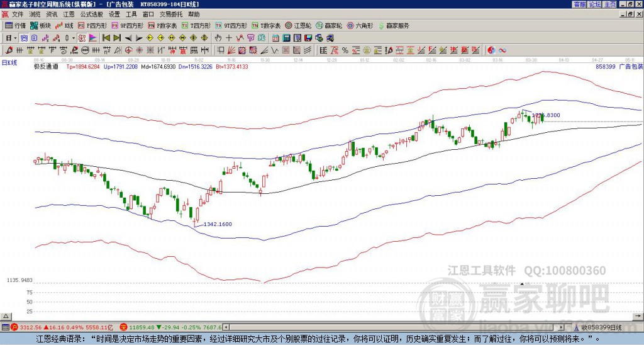Open the 资讯 menu
Image resolution: width=644 pixels, height=345 pixels.
click(52, 14)
